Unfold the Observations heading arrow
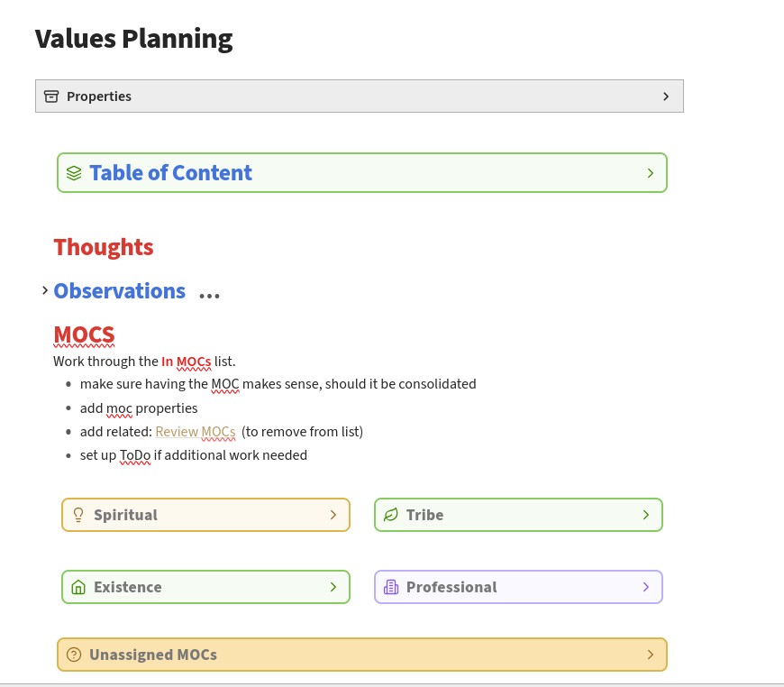Viewport: 784px width, 687px height. pos(45,290)
